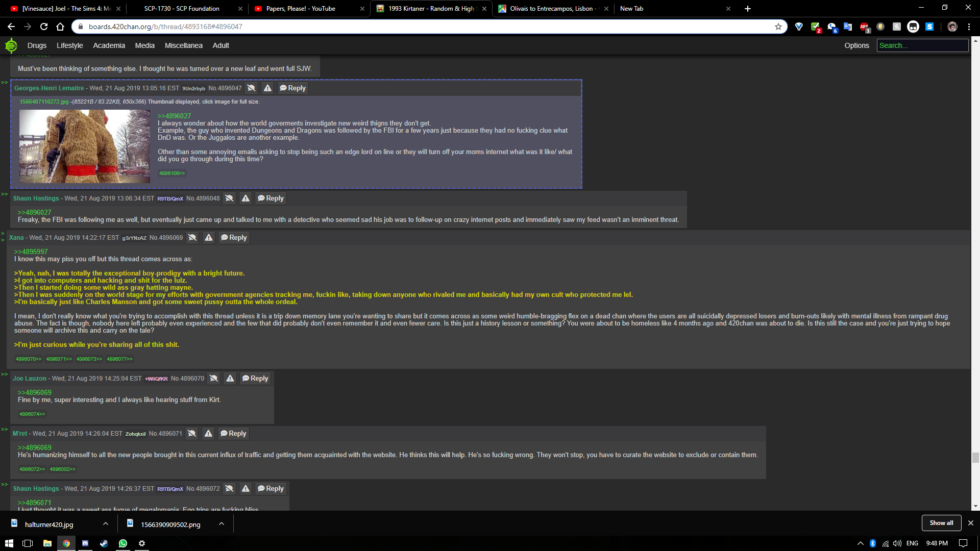Show hidden system tray icons
The image size is (980, 551).
point(860,543)
